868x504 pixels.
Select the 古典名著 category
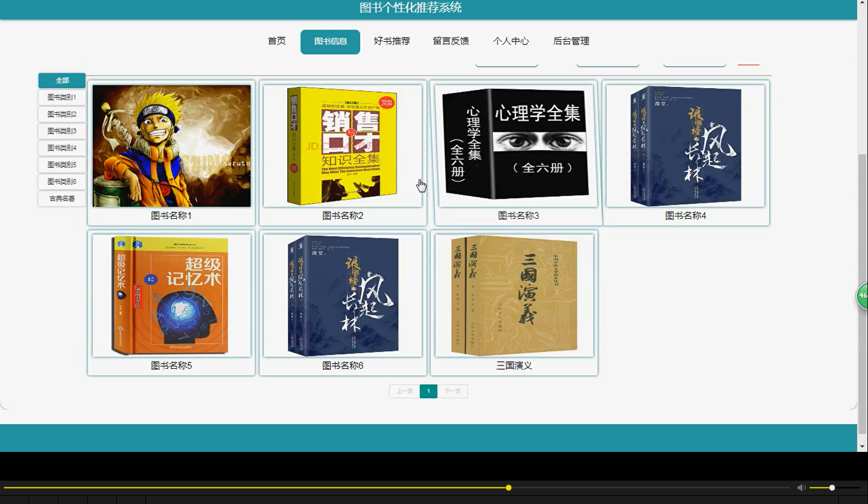click(62, 198)
